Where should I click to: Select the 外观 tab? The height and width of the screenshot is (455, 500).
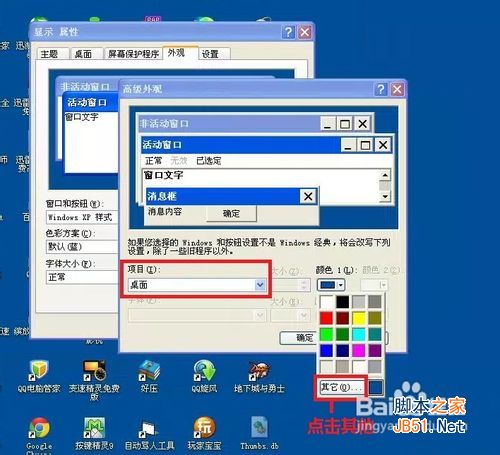pos(180,53)
